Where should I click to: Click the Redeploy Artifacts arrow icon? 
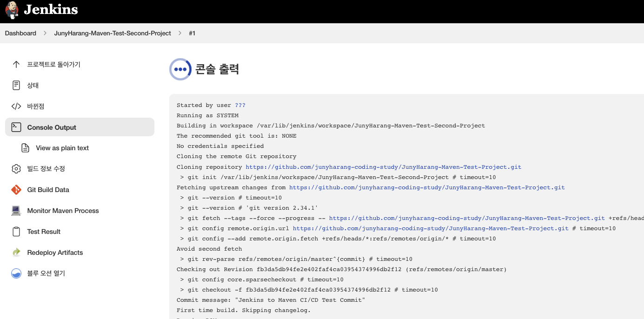tap(16, 253)
